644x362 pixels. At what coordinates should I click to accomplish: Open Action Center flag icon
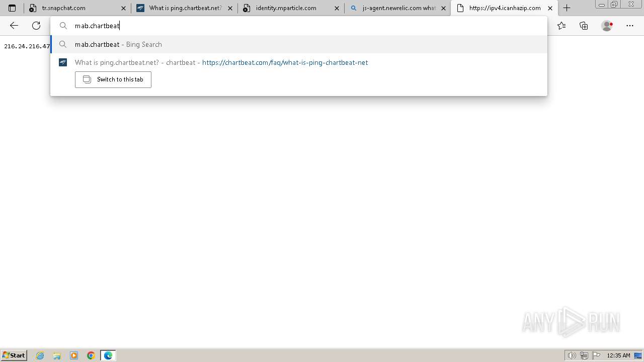pos(596,355)
